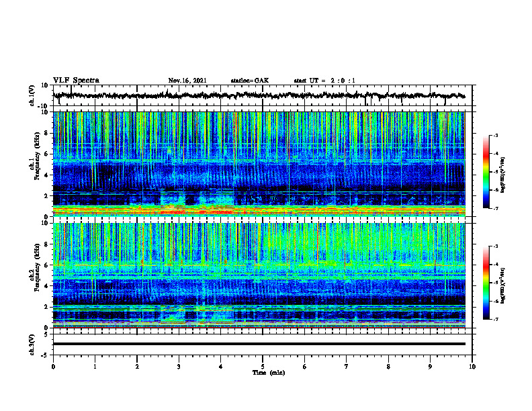Click the time axis tick label "1"
This screenshot has height=411, width=532.
(95, 367)
